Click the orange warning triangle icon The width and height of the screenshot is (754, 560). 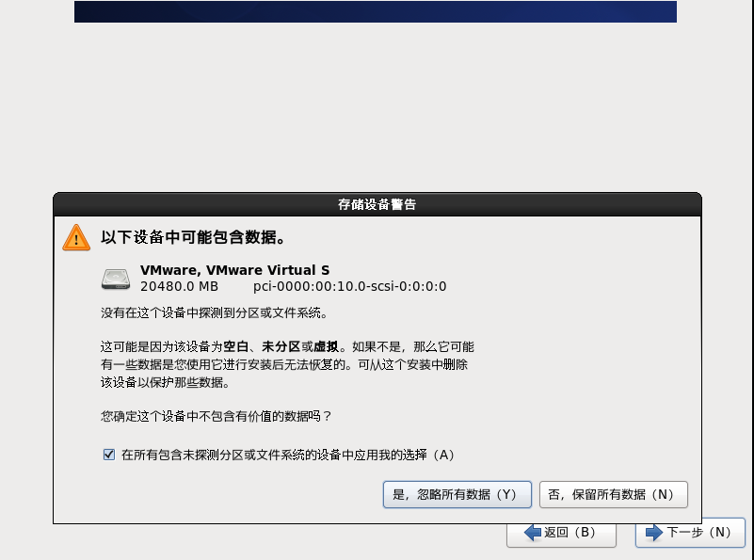click(x=76, y=237)
